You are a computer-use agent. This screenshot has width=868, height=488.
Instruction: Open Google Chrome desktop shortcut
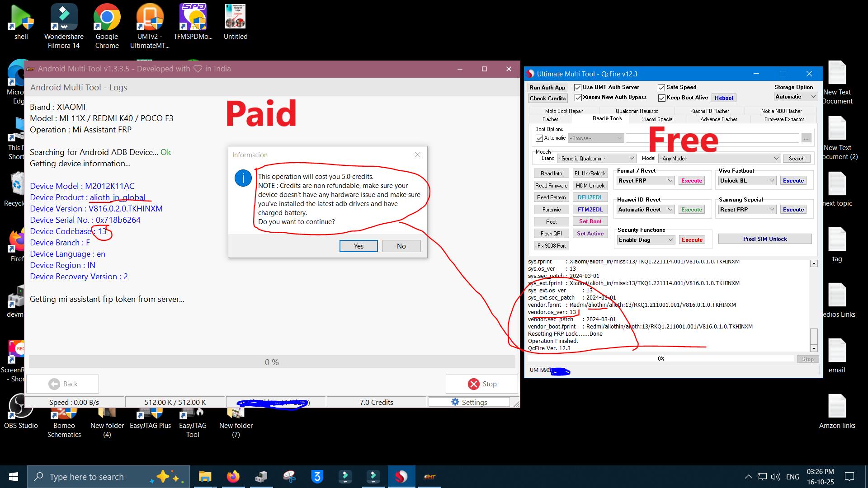[107, 26]
